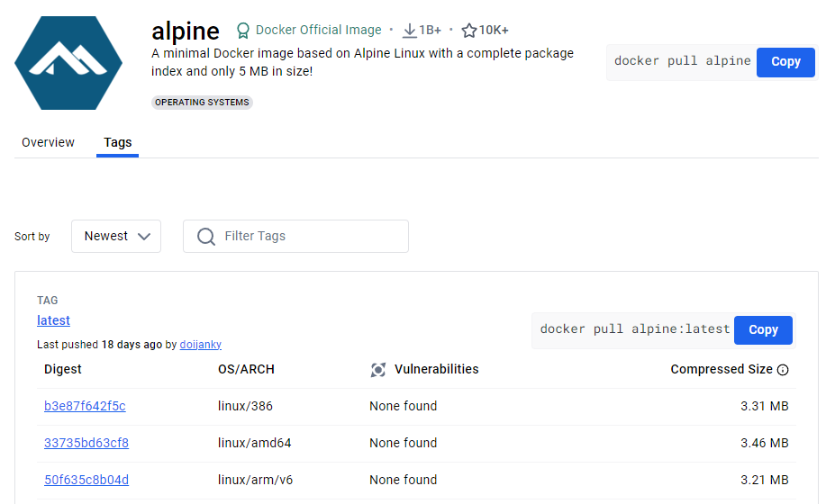The height and width of the screenshot is (504, 826).
Task: Click the docker pull alpine command text
Action: point(682,61)
